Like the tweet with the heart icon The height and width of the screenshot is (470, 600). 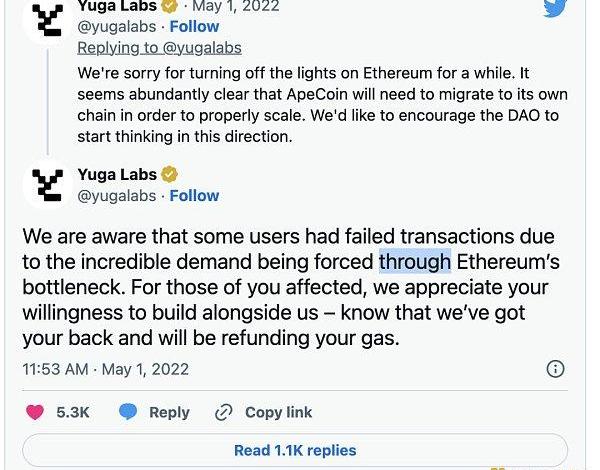(35, 412)
